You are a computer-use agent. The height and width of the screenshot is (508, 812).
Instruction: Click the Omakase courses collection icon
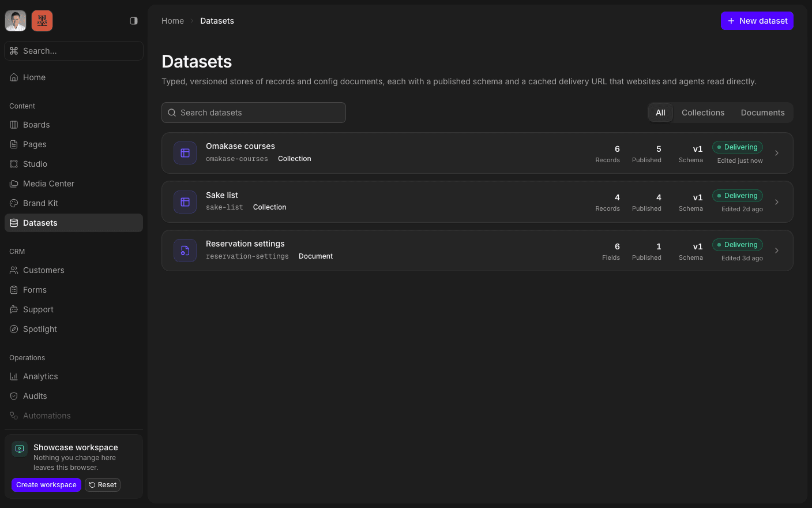[185, 153]
